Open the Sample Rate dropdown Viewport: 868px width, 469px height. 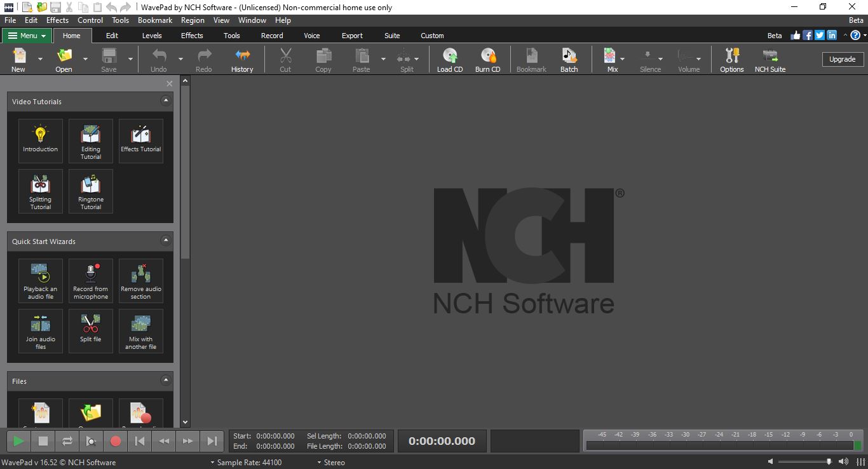(x=246, y=462)
